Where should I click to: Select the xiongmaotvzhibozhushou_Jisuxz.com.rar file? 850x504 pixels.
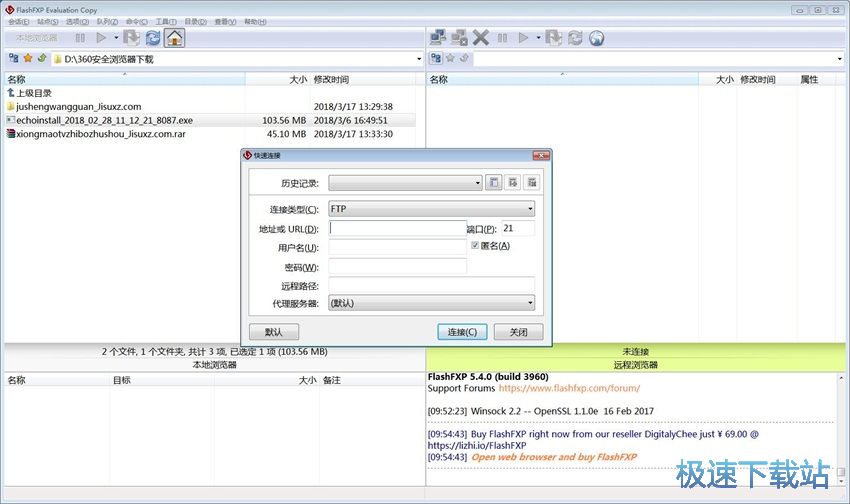[x=210, y=134]
